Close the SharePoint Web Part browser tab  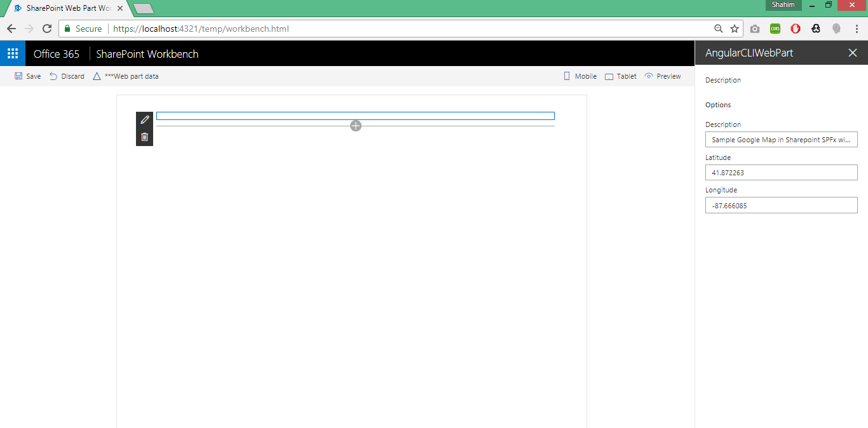tap(120, 8)
